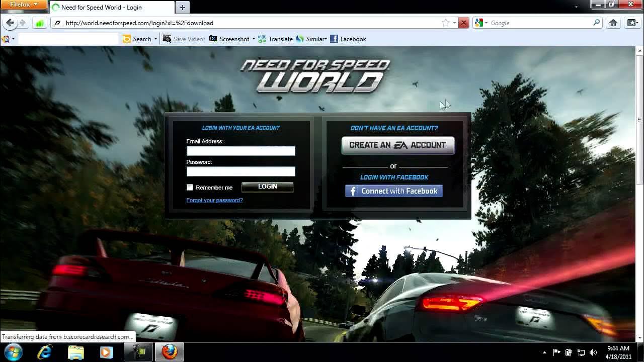Check the Remember me checkbox
The image size is (644, 362).
190,187
